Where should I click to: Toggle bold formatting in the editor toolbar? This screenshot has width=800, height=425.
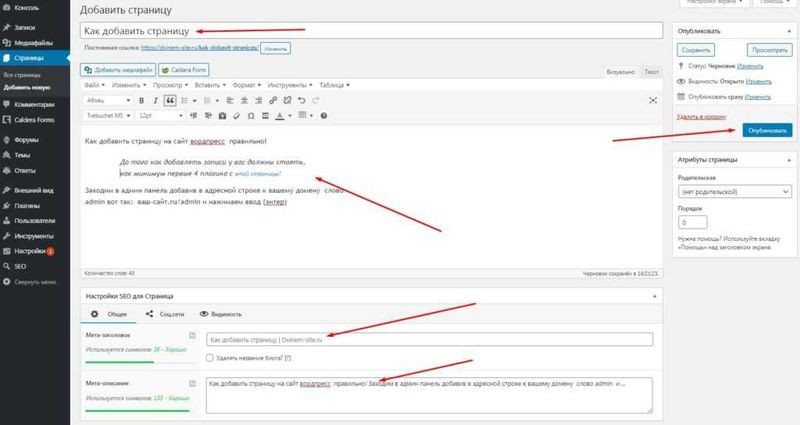pos(141,100)
